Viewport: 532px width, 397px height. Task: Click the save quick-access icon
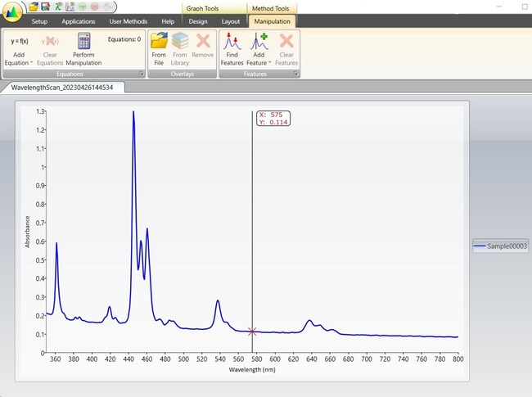pyautogui.click(x=46, y=7)
